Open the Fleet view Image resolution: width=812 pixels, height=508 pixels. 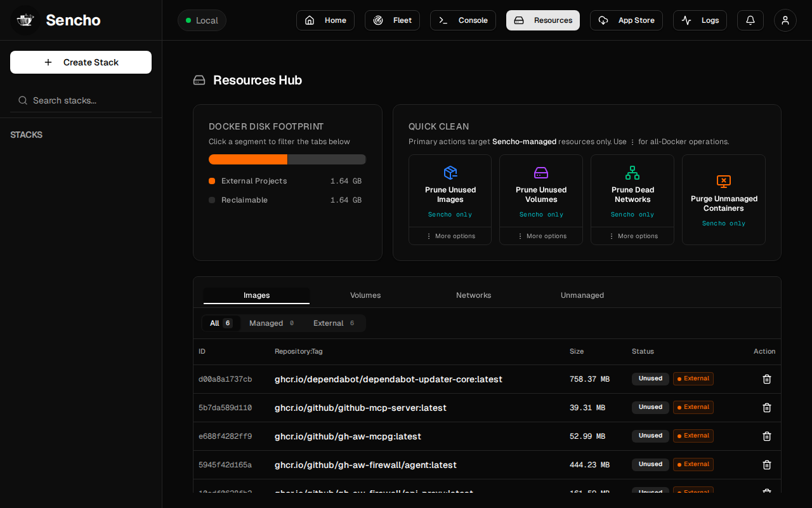(x=393, y=20)
